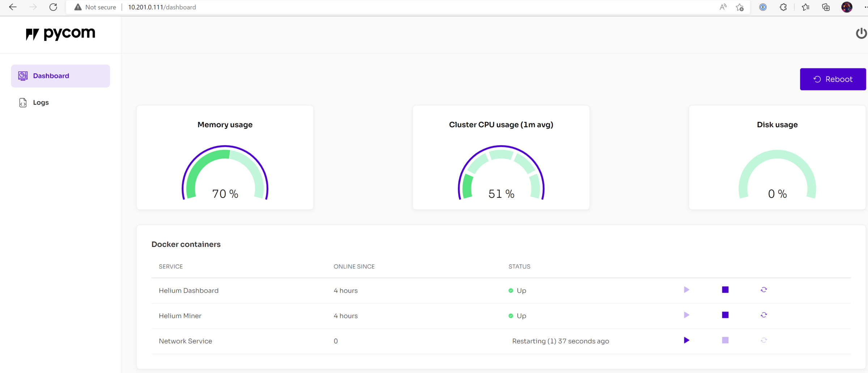Click the Cluster CPU usage gauge
This screenshot has width=868, height=373.
(501, 174)
